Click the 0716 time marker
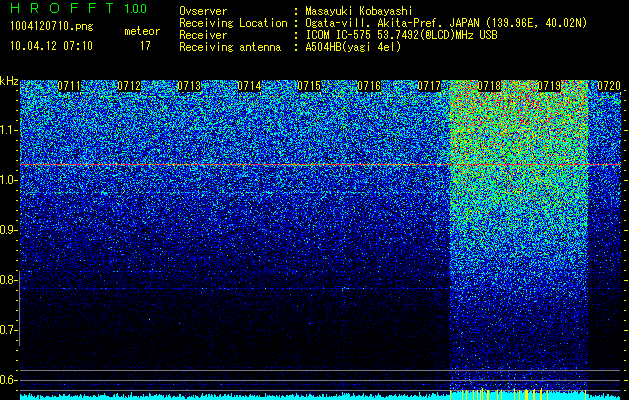Screen dimensions: 629x400 [369, 86]
